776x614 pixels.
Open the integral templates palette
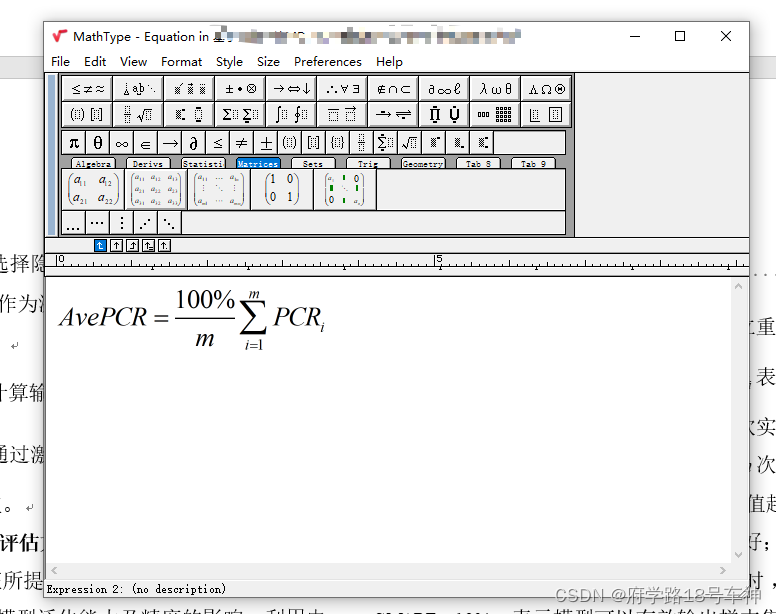(291, 115)
